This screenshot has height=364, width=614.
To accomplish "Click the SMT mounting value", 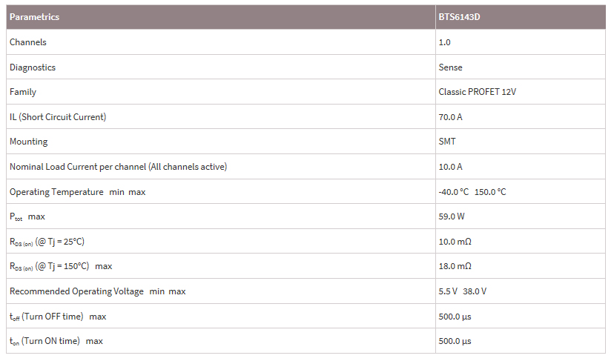I will click(x=447, y=142).
